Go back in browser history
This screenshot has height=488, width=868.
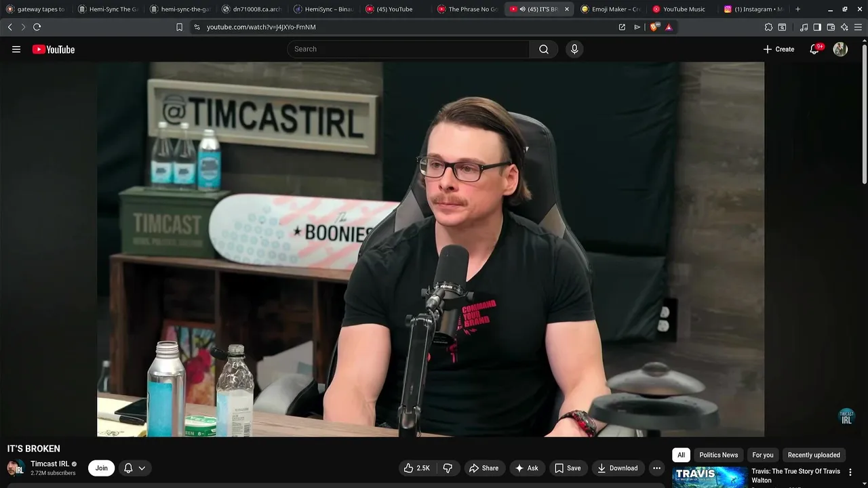pyautogui.click(x=9, y=27)
